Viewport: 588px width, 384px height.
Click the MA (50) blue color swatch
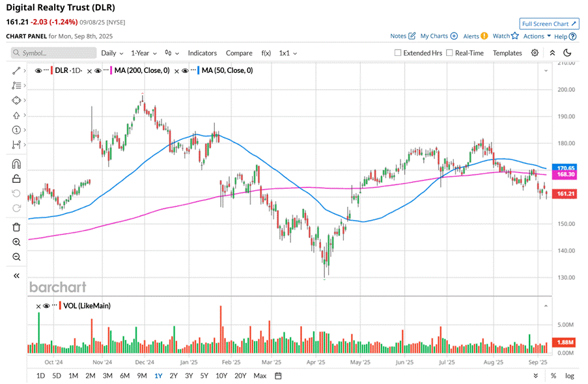coord(198,70)
